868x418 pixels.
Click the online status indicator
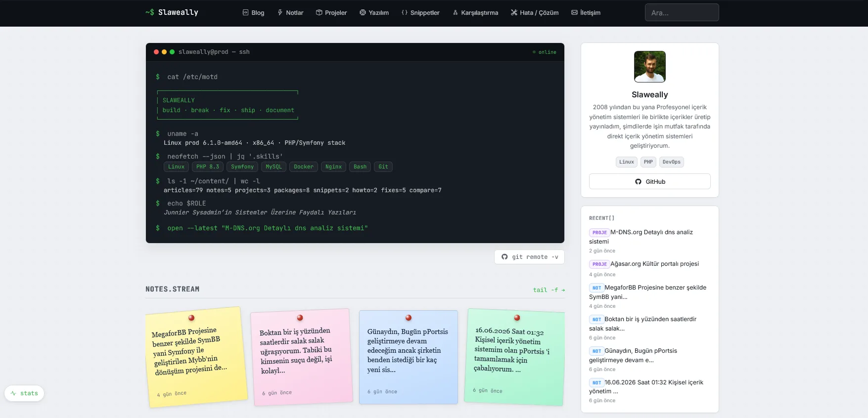(x=545, y=52)
